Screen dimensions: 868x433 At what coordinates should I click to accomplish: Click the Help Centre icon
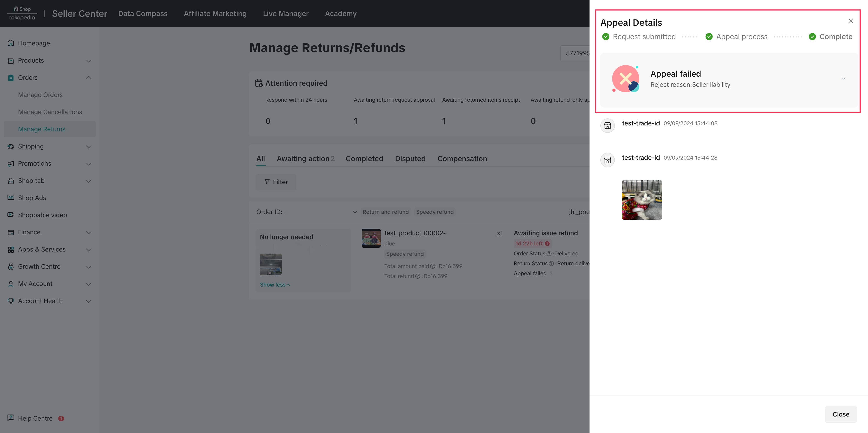tap(11, 418)
